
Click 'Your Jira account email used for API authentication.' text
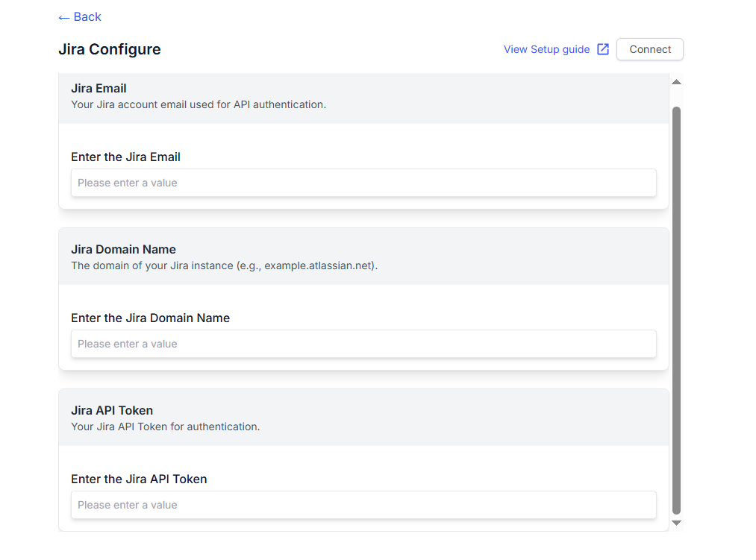tap(199, 104)
